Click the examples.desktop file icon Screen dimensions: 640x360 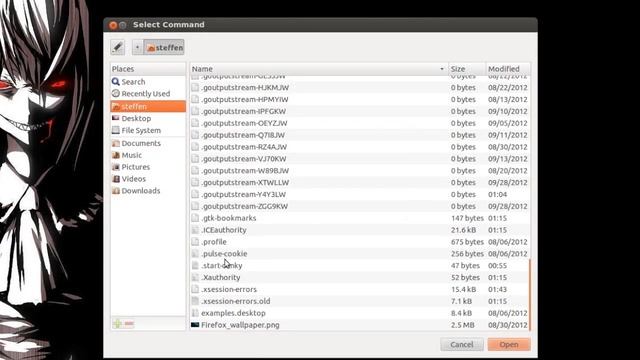pos(195,313)
